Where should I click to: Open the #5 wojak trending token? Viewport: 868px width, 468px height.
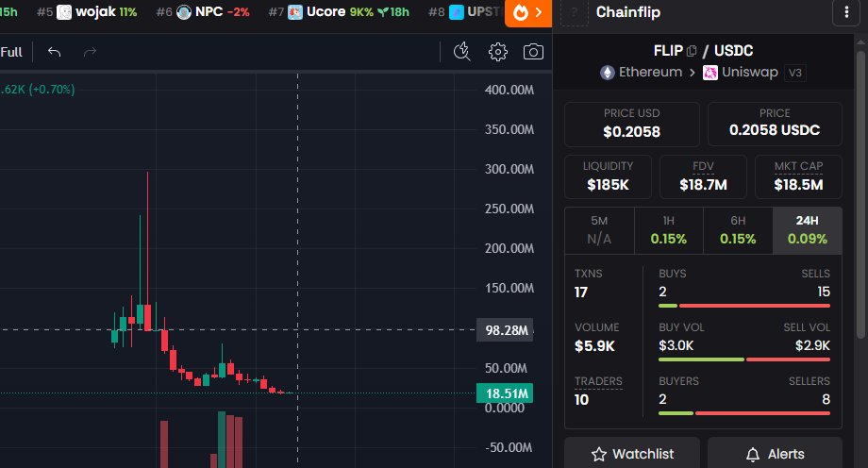coord(87,12)
